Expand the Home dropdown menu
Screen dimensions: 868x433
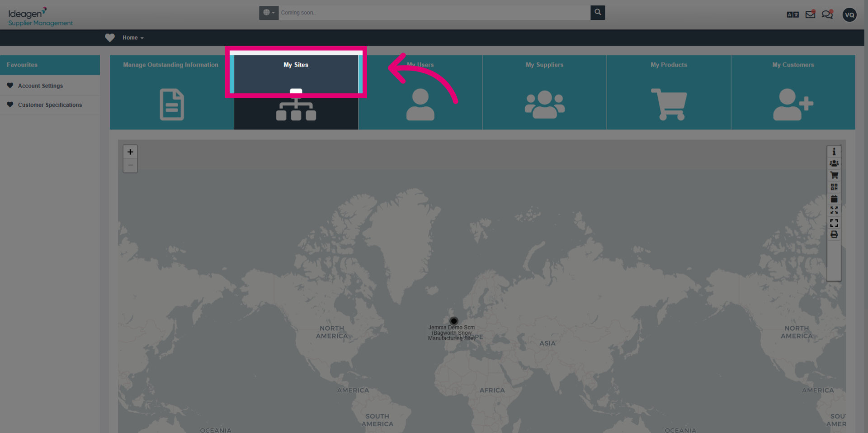coord(133,38)
